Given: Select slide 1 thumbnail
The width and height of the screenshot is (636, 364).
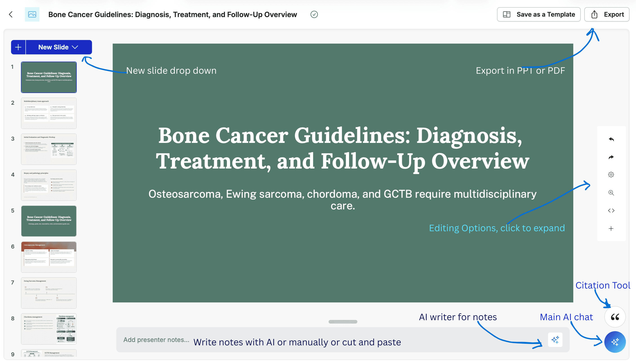Looking at the screenshot, I should (49, 77).
